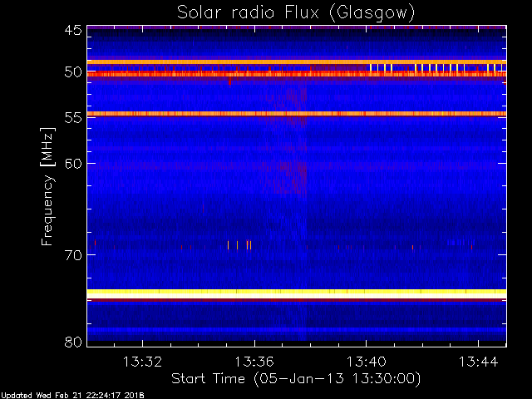Click the orange interference band near 55 MHz
This screenshot has width=532, height=399.
tap(297, 114)
